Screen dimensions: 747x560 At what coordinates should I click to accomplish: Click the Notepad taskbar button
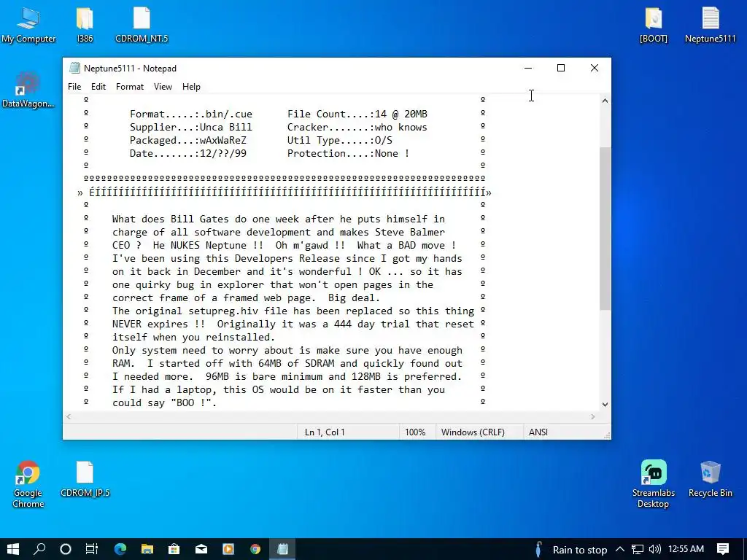[x=282, y=549]
